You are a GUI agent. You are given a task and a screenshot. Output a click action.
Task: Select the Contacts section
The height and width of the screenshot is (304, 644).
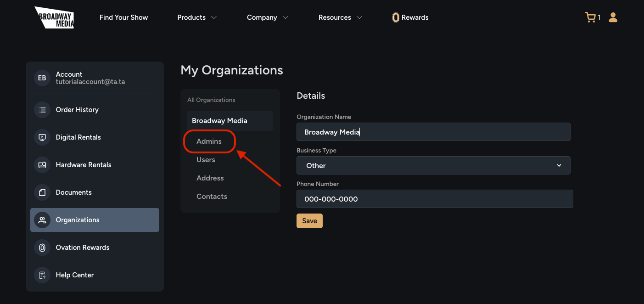pyautogui.click(x=212, y=196)
